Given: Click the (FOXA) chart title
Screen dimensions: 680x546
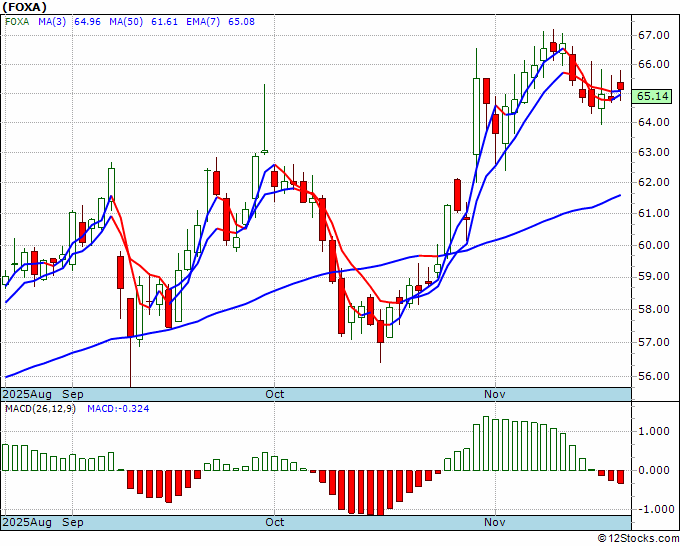Looking at the screenshot, I should click(24, 7).
